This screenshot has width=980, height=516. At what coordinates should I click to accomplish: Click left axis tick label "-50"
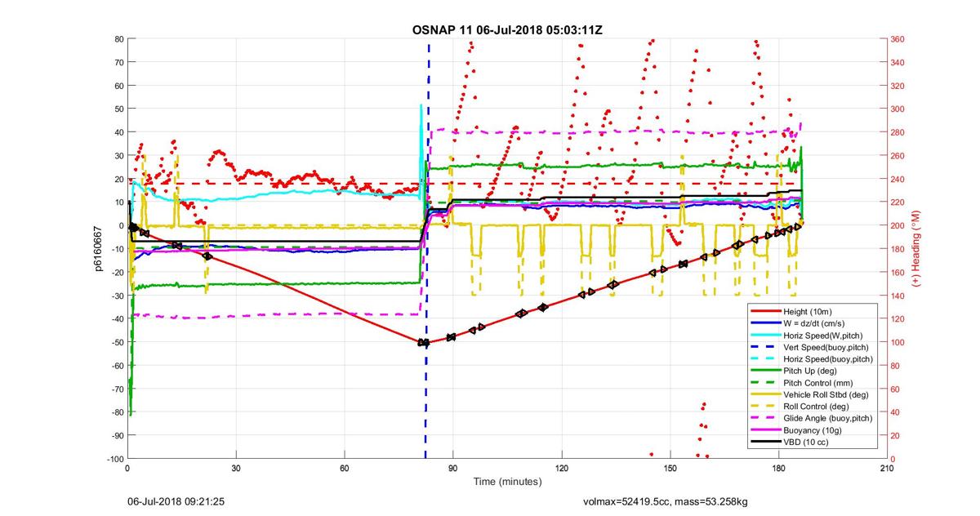(117, 343)
